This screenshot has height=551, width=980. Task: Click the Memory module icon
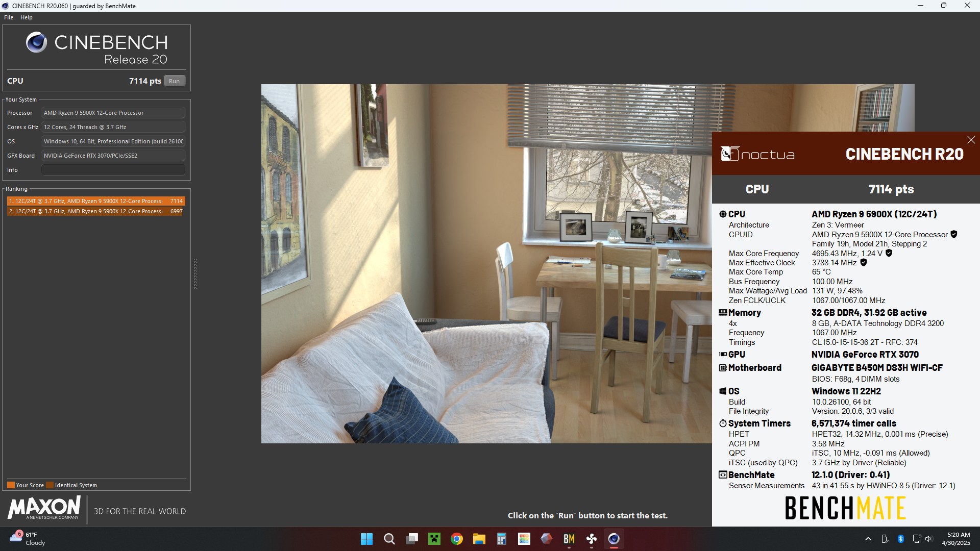point(723,313)
